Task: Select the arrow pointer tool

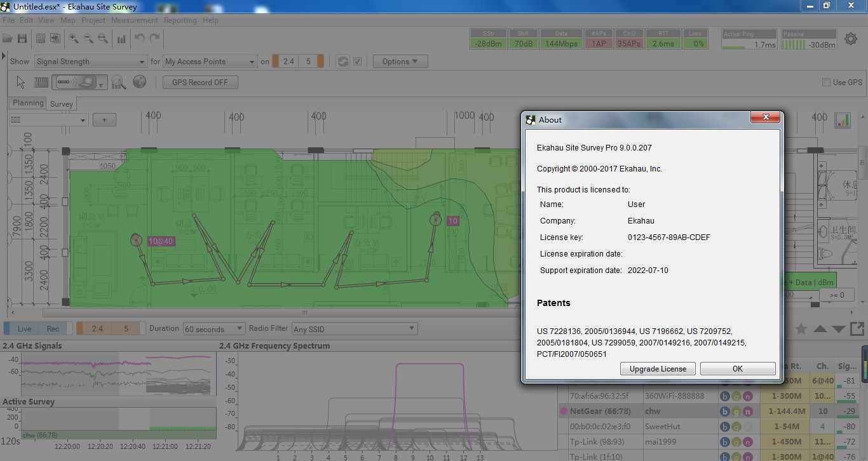Action: 21,82
